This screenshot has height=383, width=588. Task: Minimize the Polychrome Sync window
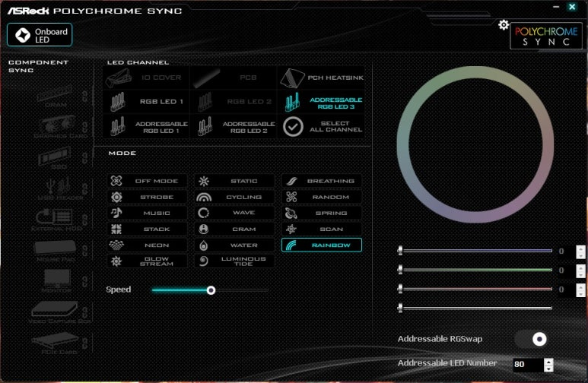(x=556, y=7)
